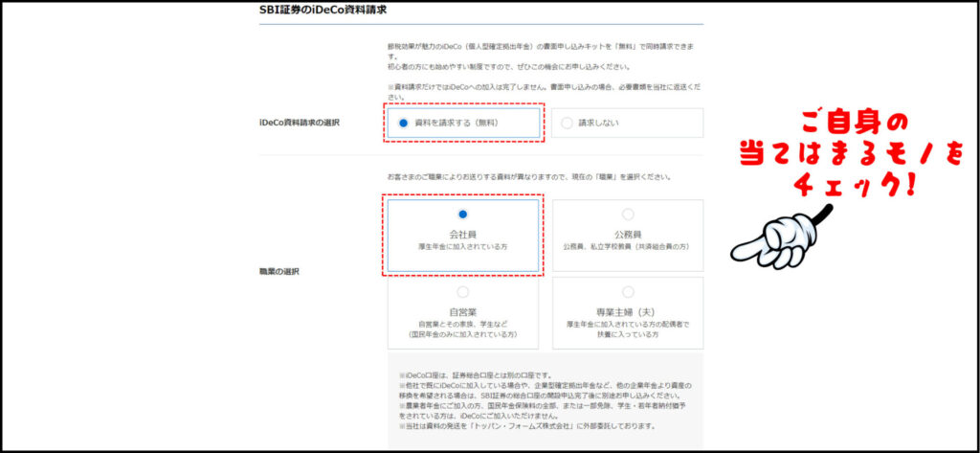Select 請求しない radio option
Screen dimensions: 980x453
(628, 123)
